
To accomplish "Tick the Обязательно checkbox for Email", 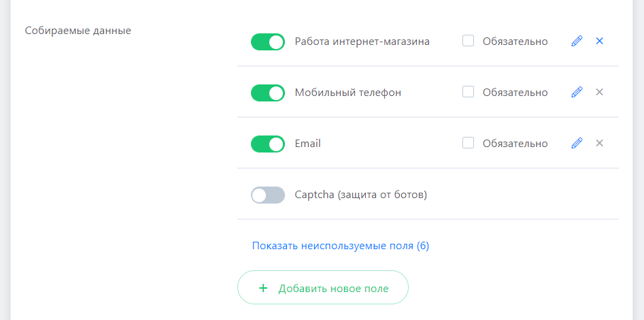I will tap(468, 143).
